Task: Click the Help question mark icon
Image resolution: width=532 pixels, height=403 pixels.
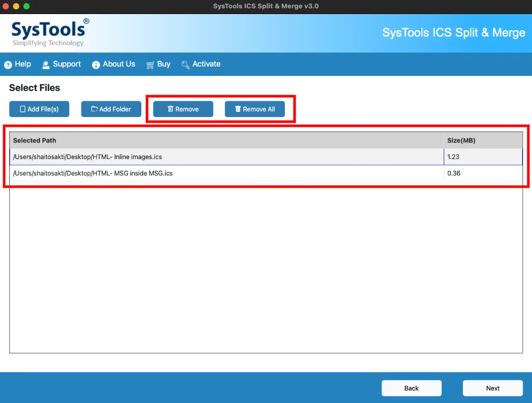Action: point(8,64)
